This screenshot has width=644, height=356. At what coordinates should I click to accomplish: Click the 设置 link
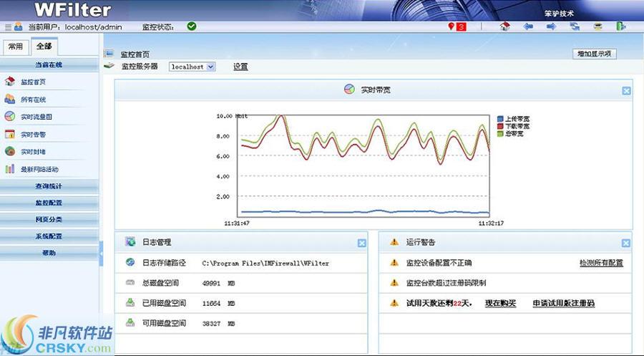tap(240, 67)
